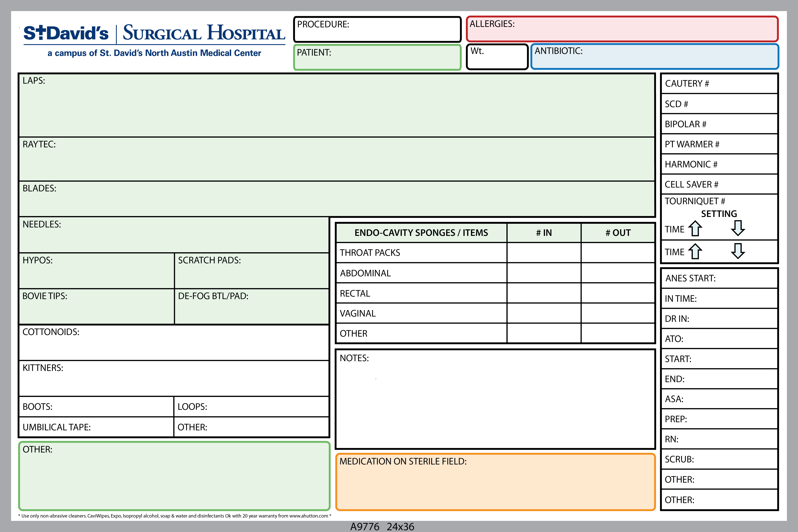Image resolution: width=798 pixels, height=532 pixels.
Task: Click the campus of North Austin Medical Center tagline
Action: point(154,53)
